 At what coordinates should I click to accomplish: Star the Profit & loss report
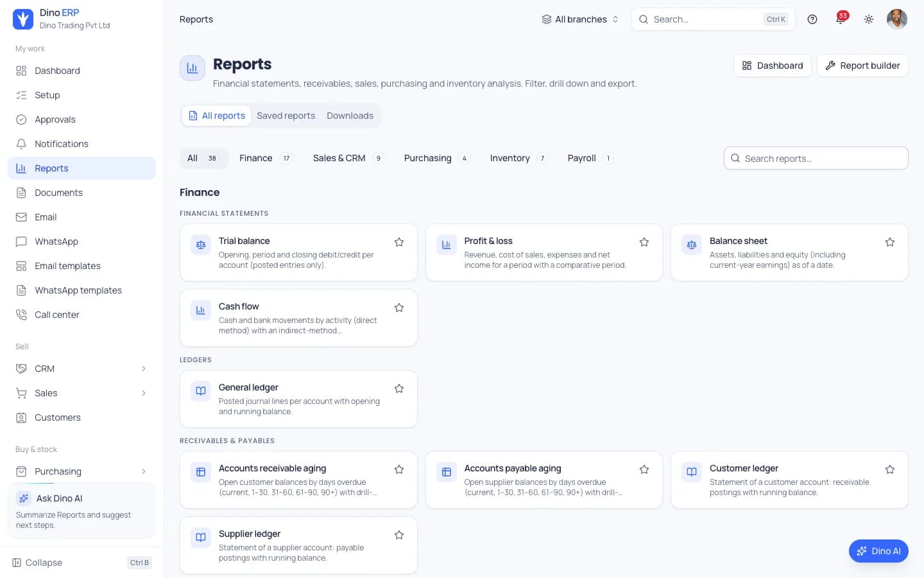click(x=644, y=242)
